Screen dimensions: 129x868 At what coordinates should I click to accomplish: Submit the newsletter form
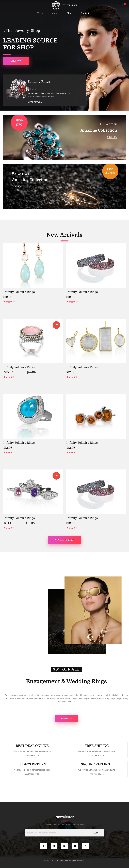pyautogui.click(x=96, y=833)
